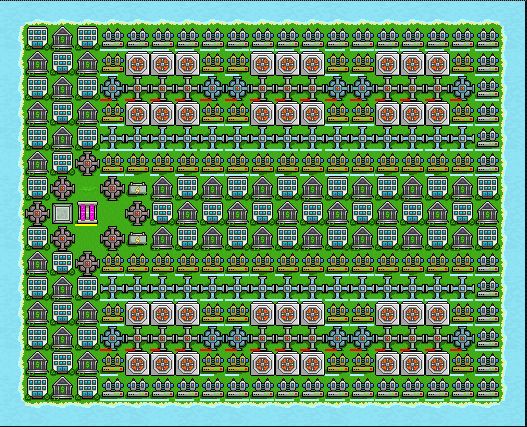This screenshot has height=427, width=527.
Task: Select office building in island's bottom-left corner
Action: click(37, 387)
